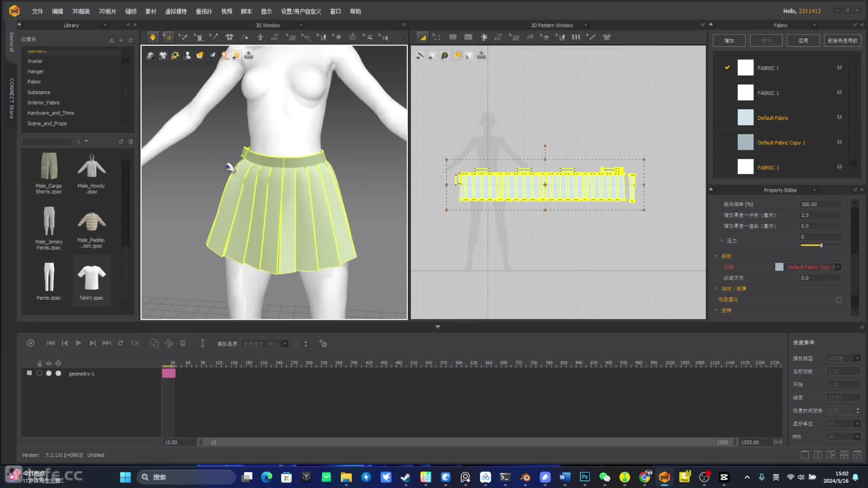Viewport: 868px width, 488px height.
Task: Toggle the hollow circle on geometry-1 track
Action: coord(39,373)
